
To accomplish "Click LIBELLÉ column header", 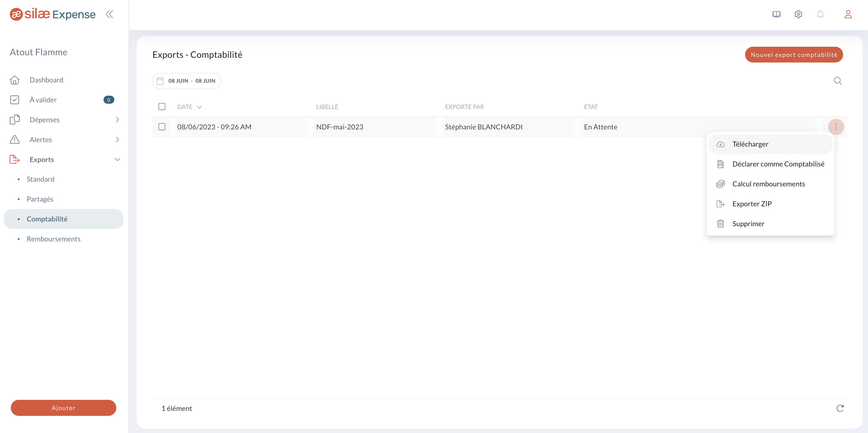I will click(x=327, y=107).
